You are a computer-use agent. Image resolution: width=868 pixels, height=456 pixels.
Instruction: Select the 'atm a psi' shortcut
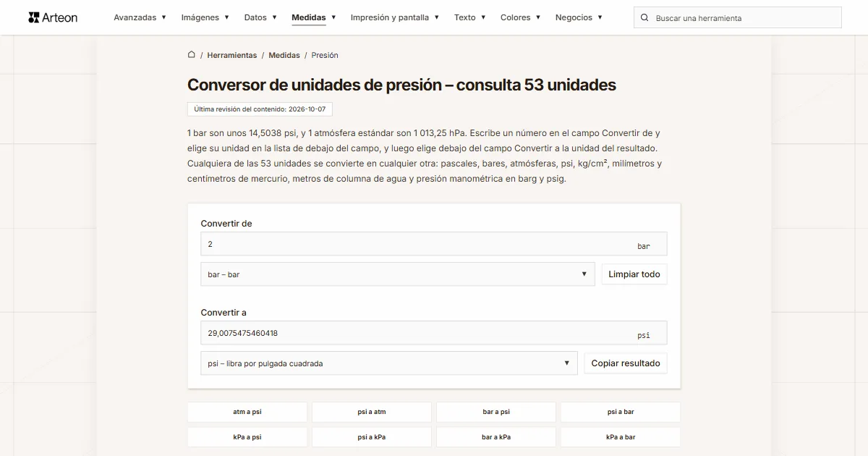247,412
